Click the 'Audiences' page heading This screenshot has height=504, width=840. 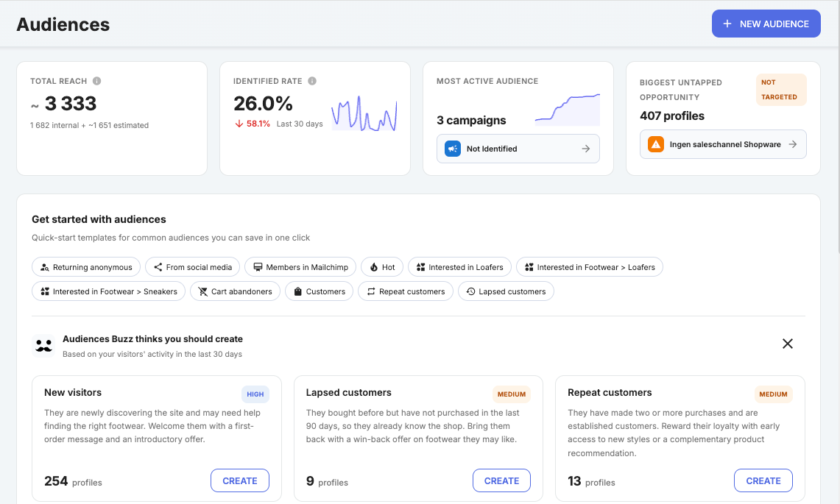pyautogui.click(x=63, y=24)
